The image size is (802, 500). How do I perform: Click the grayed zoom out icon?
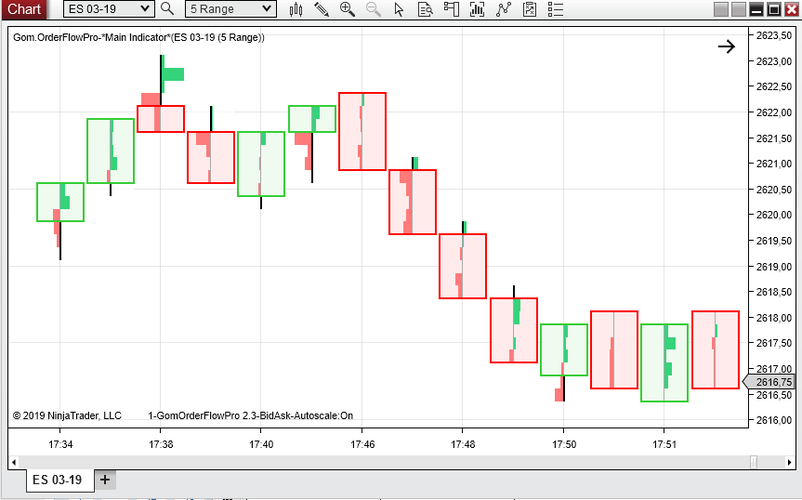point(373,9)
